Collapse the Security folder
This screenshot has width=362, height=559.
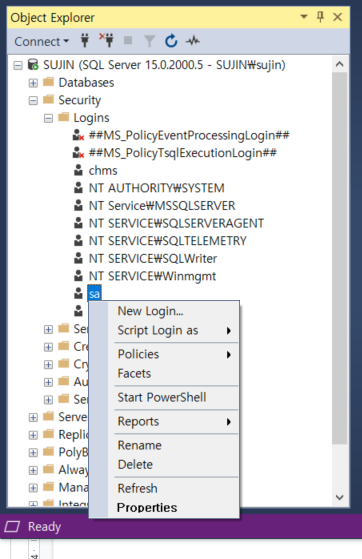[33, 101]
